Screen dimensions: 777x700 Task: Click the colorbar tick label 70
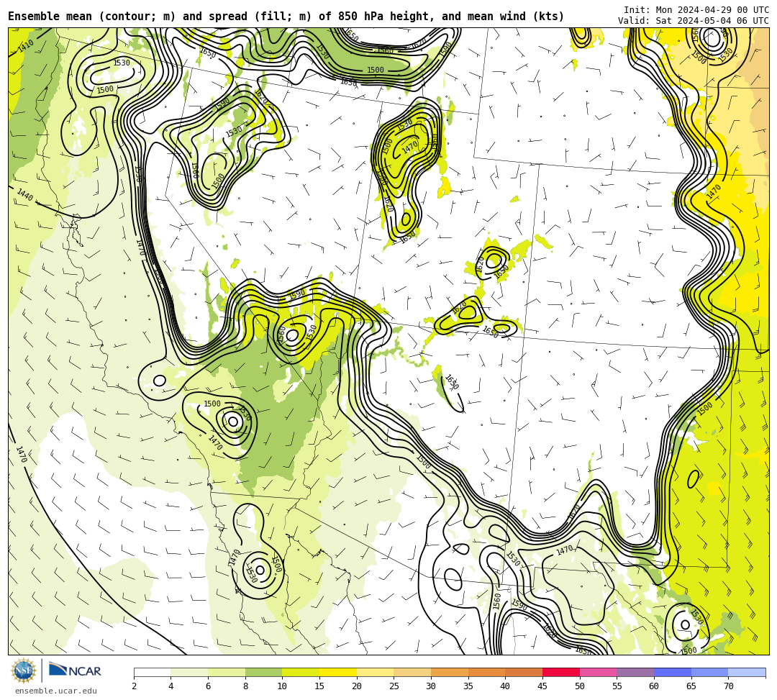click(728, 686)
